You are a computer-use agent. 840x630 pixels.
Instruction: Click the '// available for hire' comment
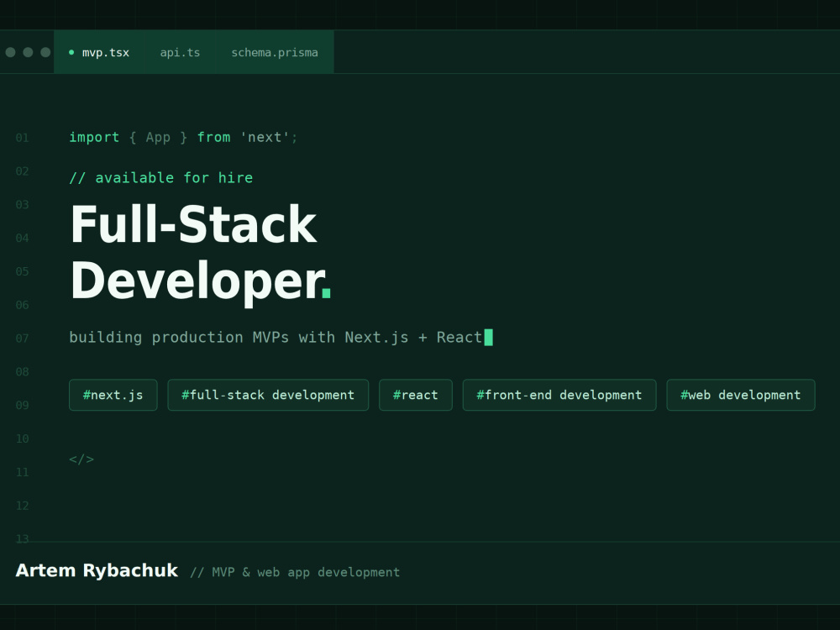click(160, 177)
